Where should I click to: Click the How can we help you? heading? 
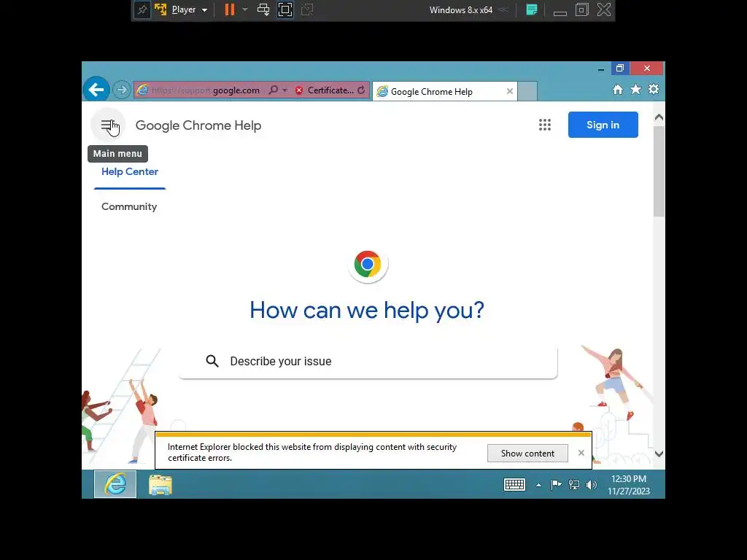point(367,311)
